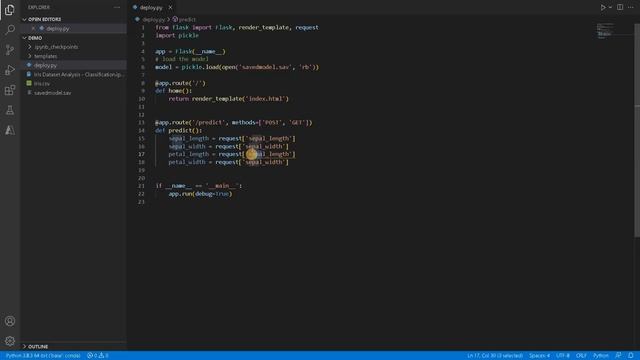Click "import pickle" on line 2
The image size is (640, 360).
(177, 36)
